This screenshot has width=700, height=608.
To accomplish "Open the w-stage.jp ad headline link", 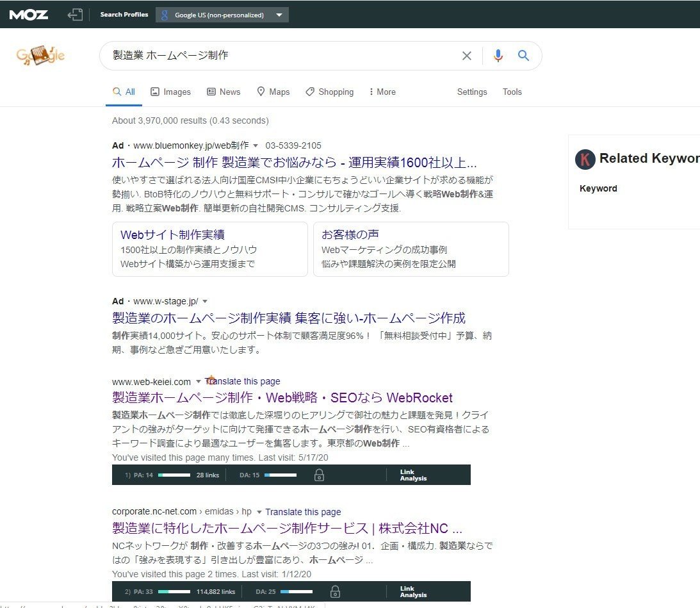I will [288, 318].
